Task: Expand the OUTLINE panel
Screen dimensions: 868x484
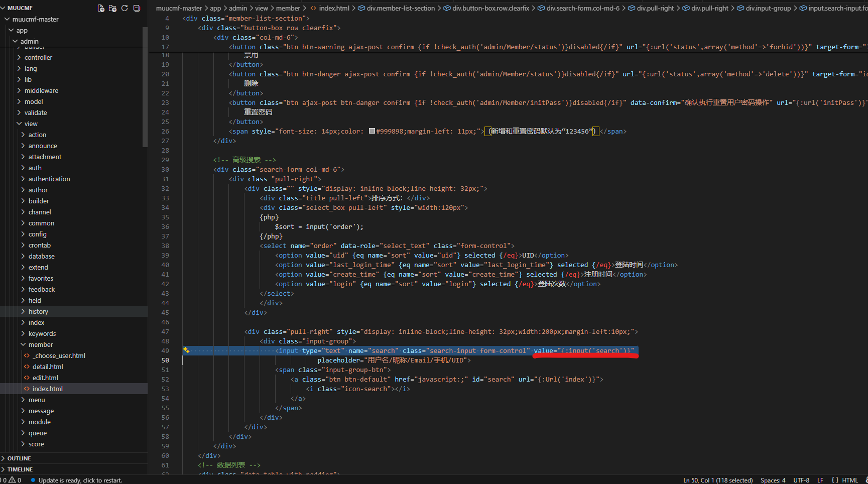Action: [x=19, y=458]
